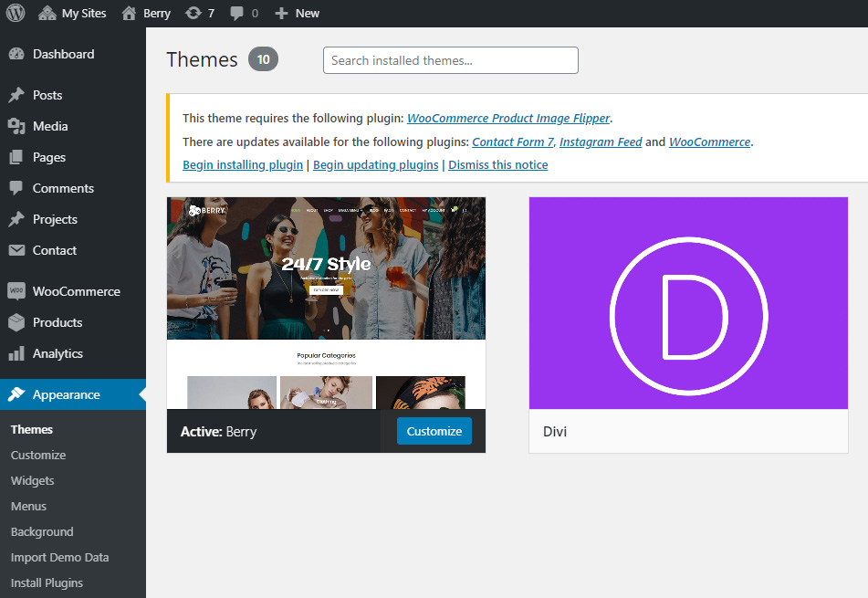
Task: Click the My Sites network icon
Action: [x=47, y=14]
